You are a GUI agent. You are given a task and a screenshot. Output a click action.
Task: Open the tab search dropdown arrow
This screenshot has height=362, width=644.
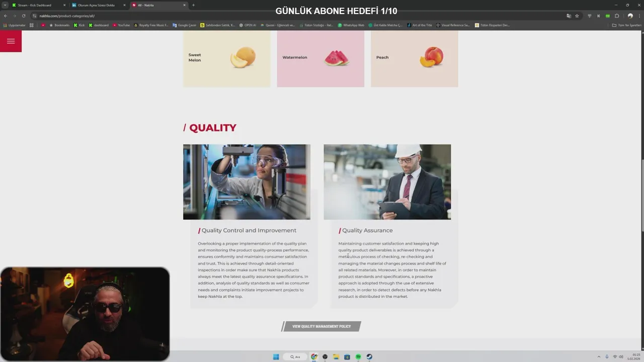point(5,5)
